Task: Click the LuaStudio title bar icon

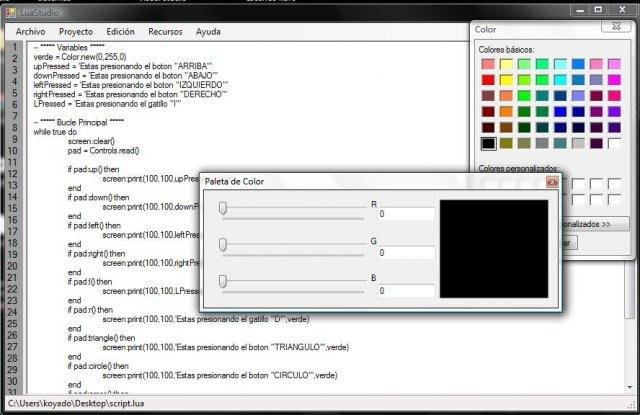Action: tap(11, 13)
